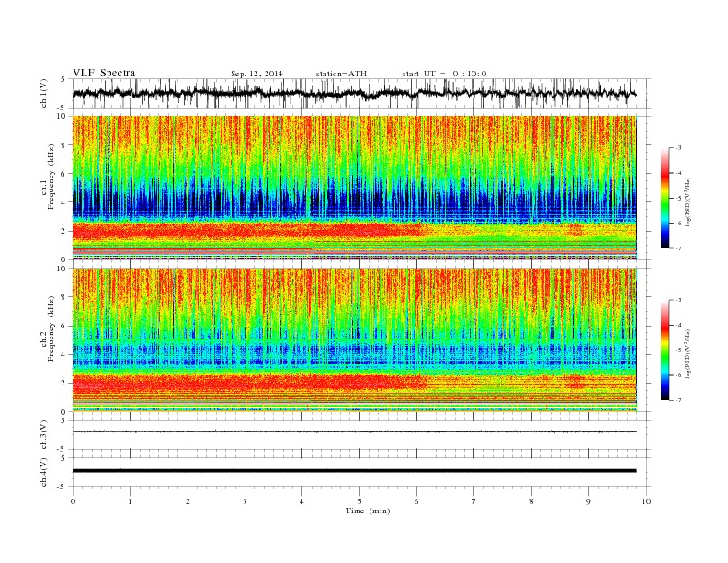Click the 'station=ATH' header label

(x=341, y=74)
